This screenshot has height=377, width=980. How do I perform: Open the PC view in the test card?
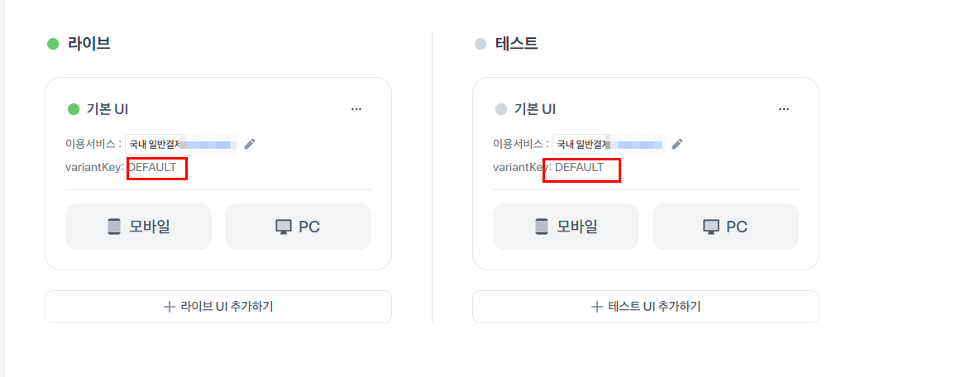(x=725, y=227)
